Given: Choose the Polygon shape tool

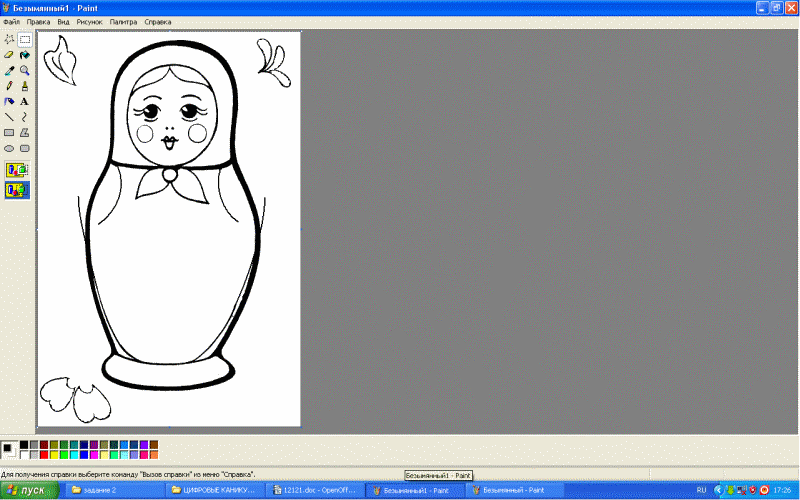Looking at the screenshot, I should [x=24, y=133].
